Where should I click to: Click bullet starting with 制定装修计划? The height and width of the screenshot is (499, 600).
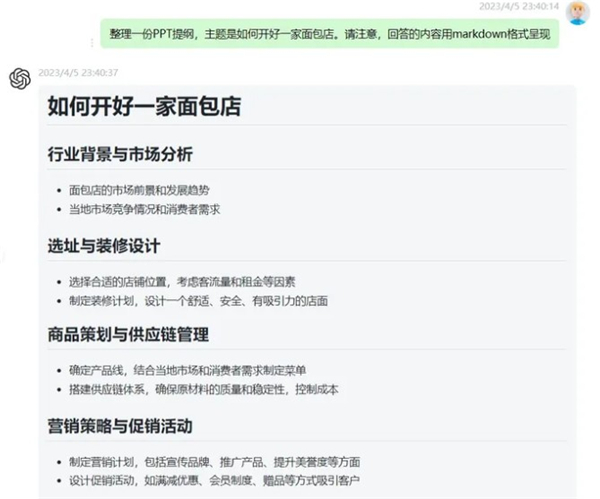(x=198, y=301)
